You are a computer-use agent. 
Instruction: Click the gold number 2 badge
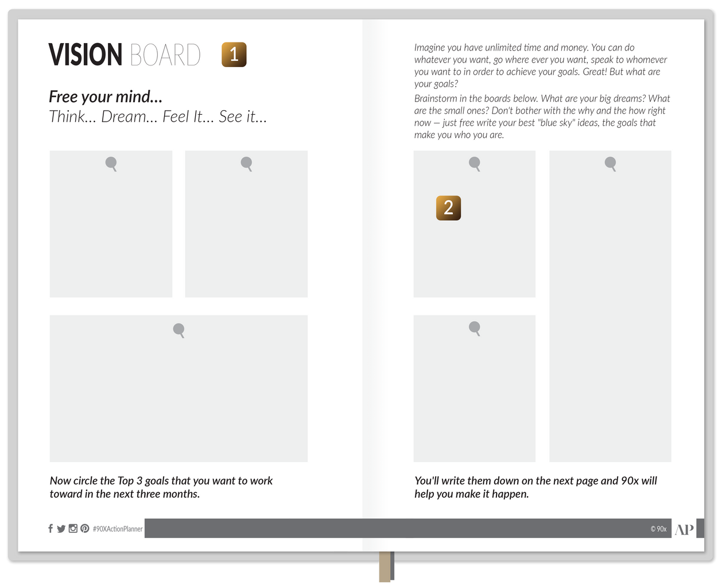pos(448,208)
